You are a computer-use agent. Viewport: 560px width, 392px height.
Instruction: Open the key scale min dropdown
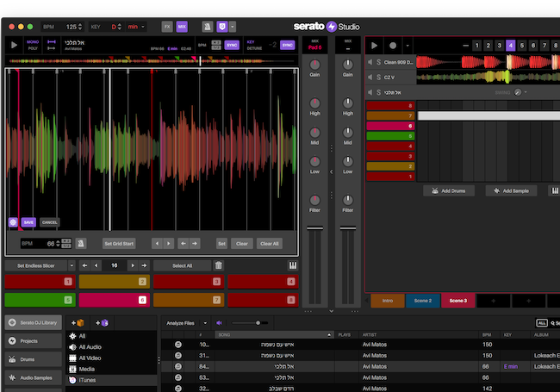136,27
